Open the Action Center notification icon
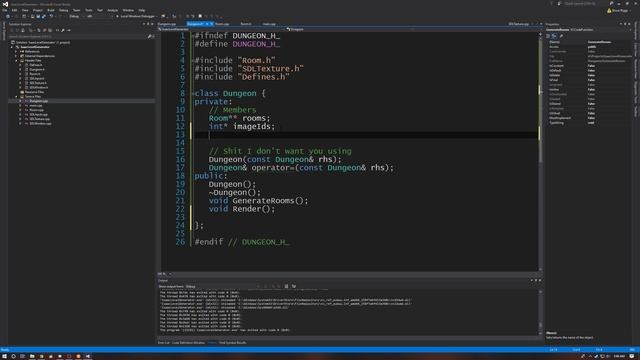Screen dimensions: 640x360 (x=632, y=356)
